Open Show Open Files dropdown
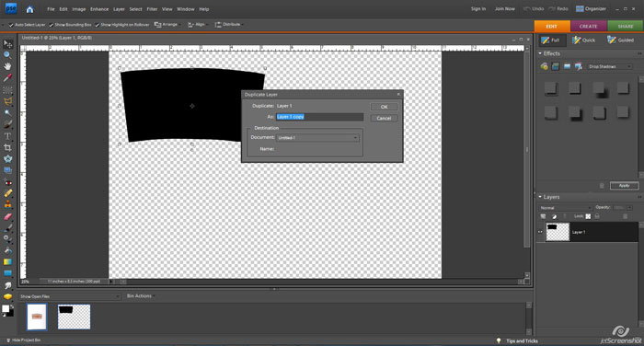Screen dimensions: 644x346 [70, 296]
